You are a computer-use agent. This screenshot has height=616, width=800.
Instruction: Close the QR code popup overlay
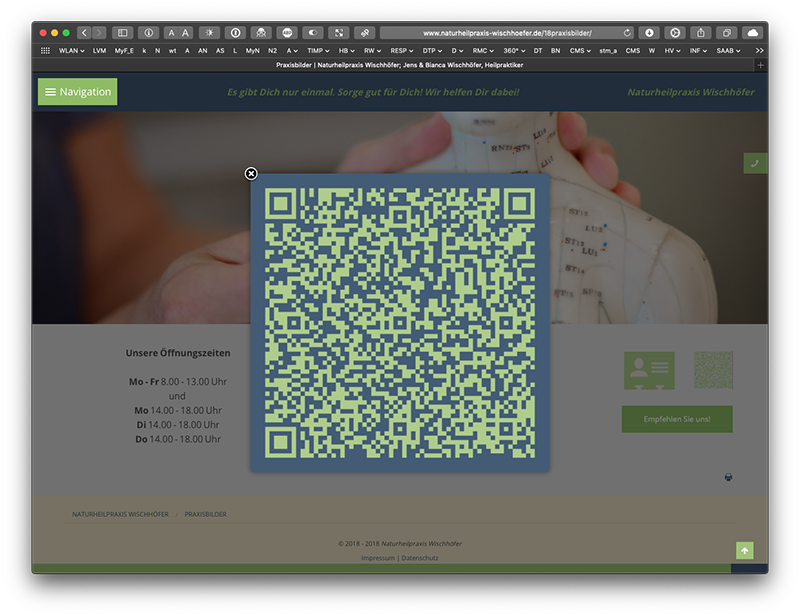click(x=251, y=174)
